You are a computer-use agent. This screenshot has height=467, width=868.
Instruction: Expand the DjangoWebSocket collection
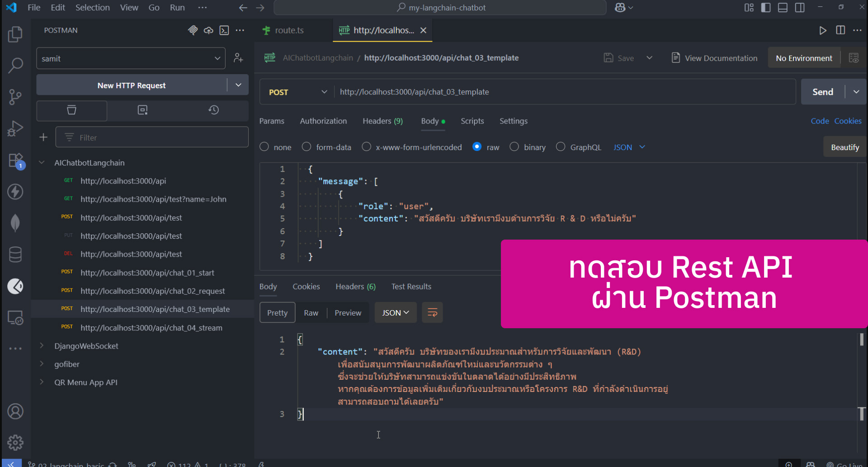[x=42, y=346]
